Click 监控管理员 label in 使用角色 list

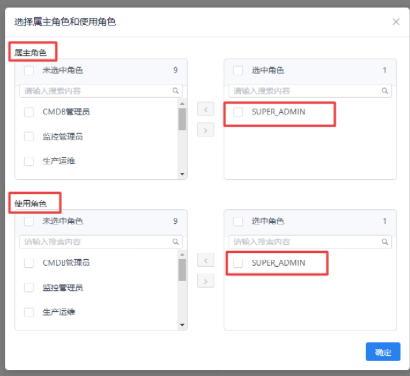click(x=63, y=288)
